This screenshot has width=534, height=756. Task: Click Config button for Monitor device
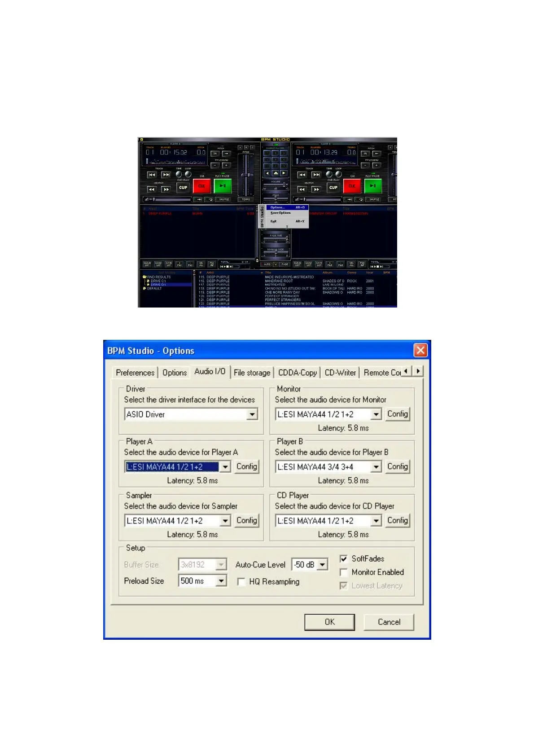(x=398, y=414)
